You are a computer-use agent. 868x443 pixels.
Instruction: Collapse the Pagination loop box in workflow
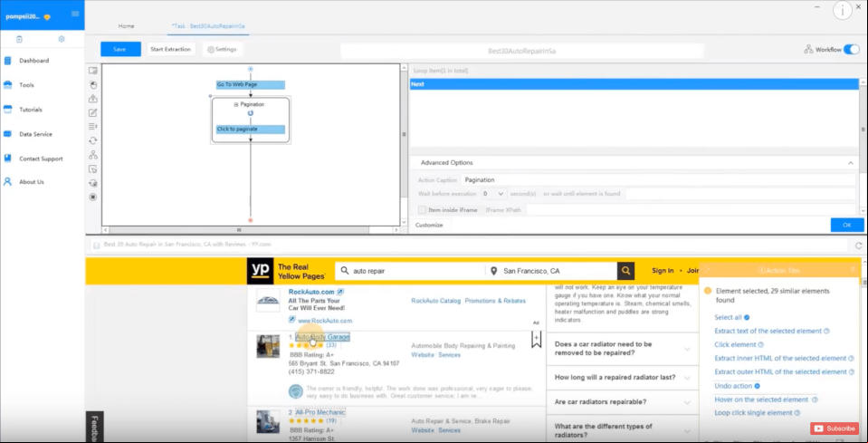click(236, 104)
